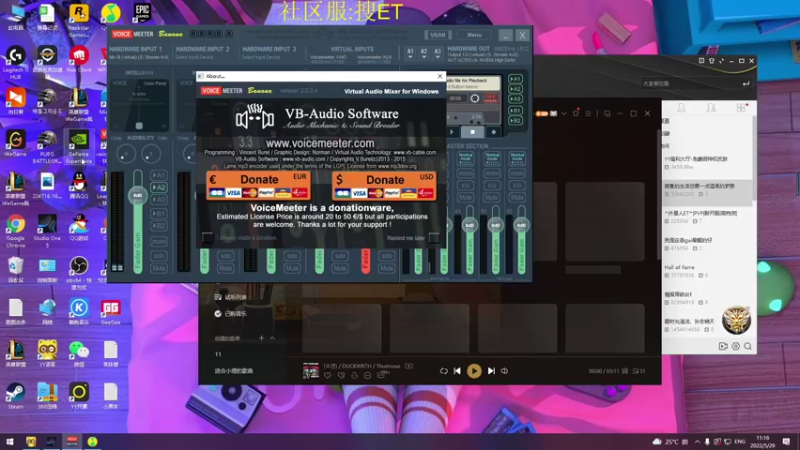
Task: Click the Donate USD button
Action: 384,185
